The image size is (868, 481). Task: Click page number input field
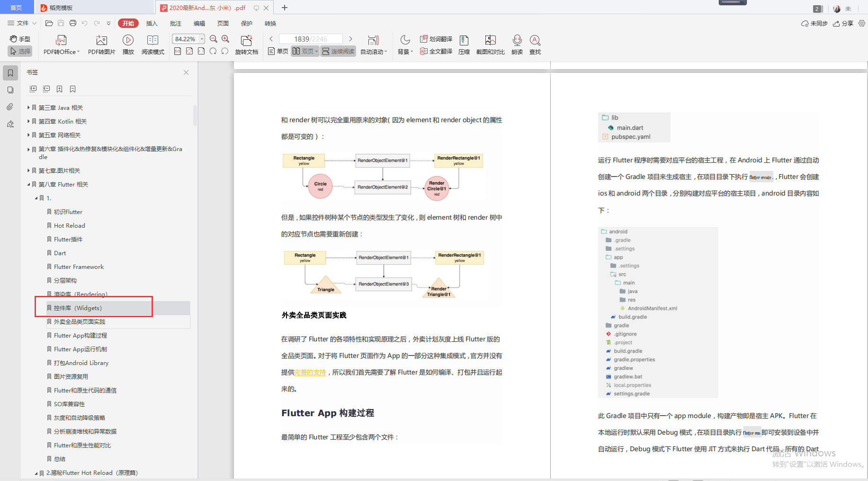pos(311,39)
